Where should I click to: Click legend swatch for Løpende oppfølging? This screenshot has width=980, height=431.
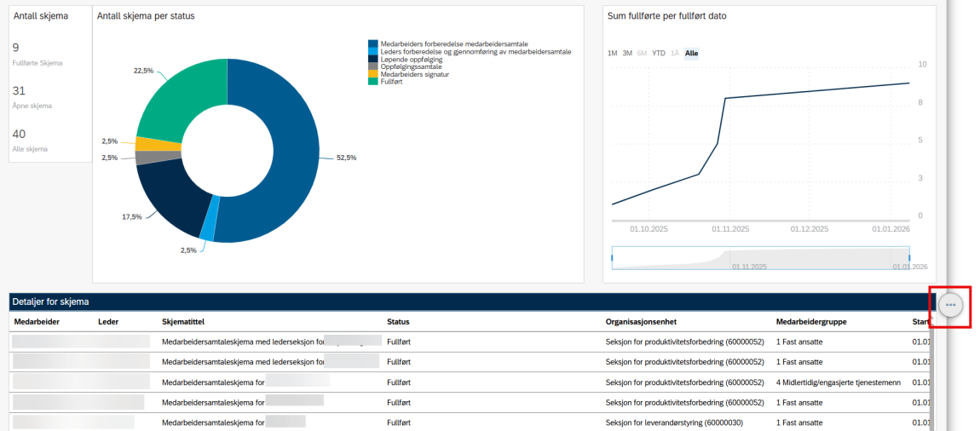pyautogui.click(x=373, y=60)
